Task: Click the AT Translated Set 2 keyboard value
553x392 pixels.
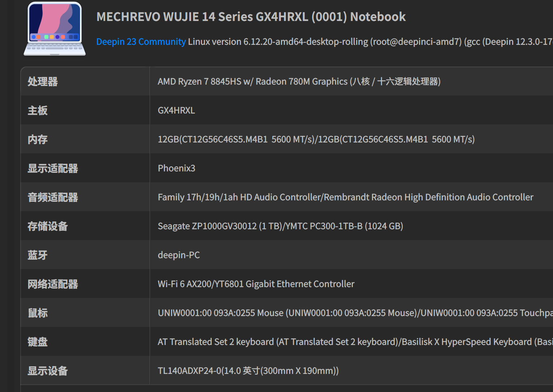Action: point(355,342)
